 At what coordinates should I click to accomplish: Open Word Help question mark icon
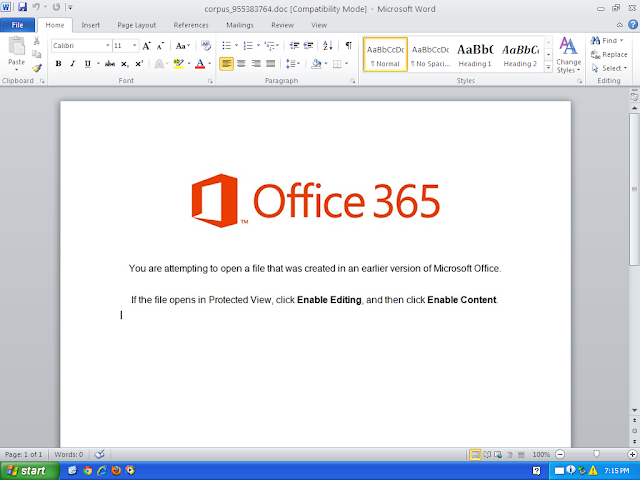tap(633, 24)
